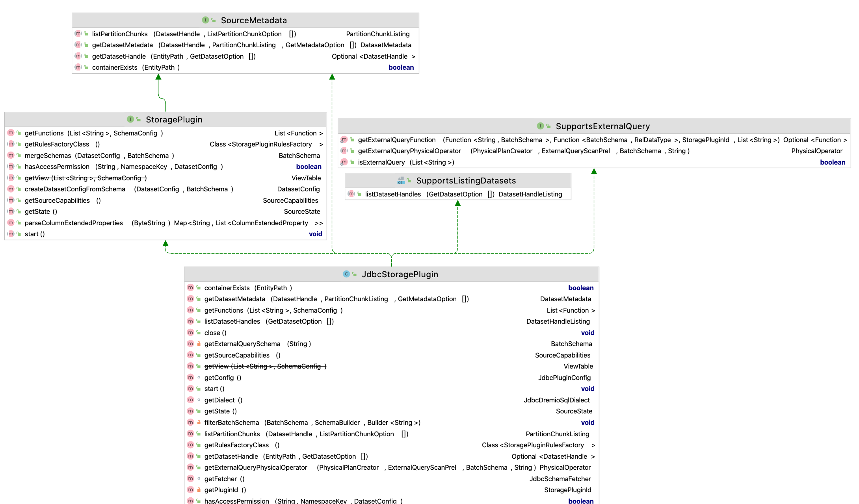Click the private lock icon on getPluginId
The height and width of the screenshot is (504, 859).
(x=199, y=490)
